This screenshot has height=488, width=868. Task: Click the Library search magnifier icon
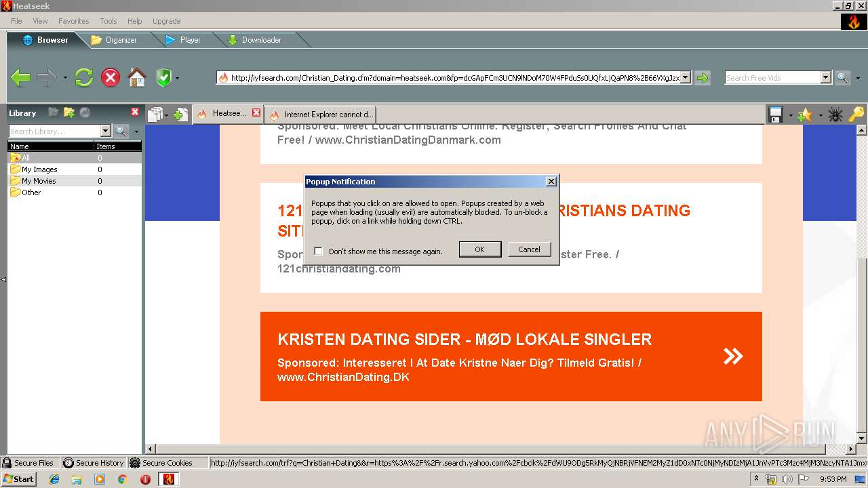tap(121, 131)
